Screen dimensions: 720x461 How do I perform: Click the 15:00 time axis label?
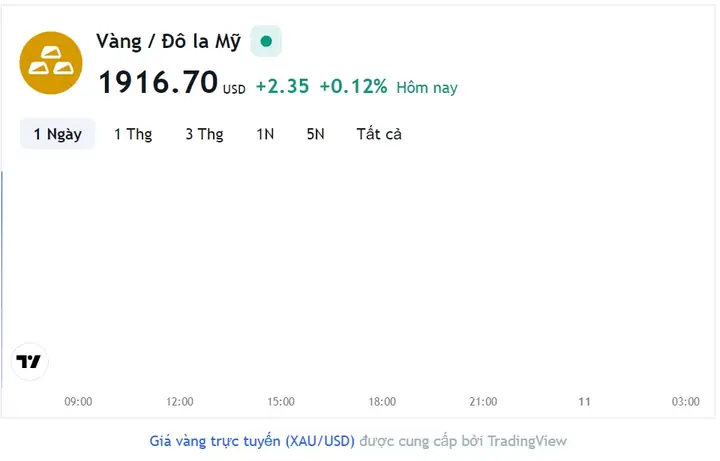click(x=281, y=402)
